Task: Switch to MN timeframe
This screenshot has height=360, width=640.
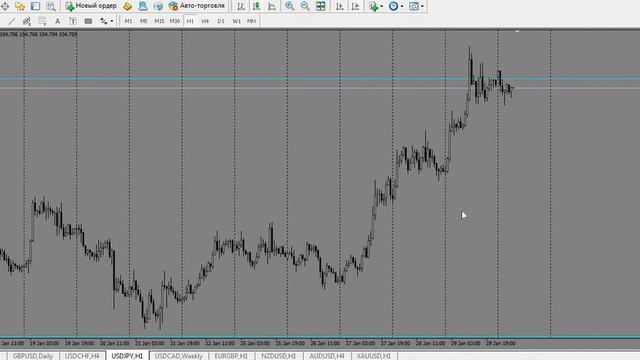Action: 251,21
